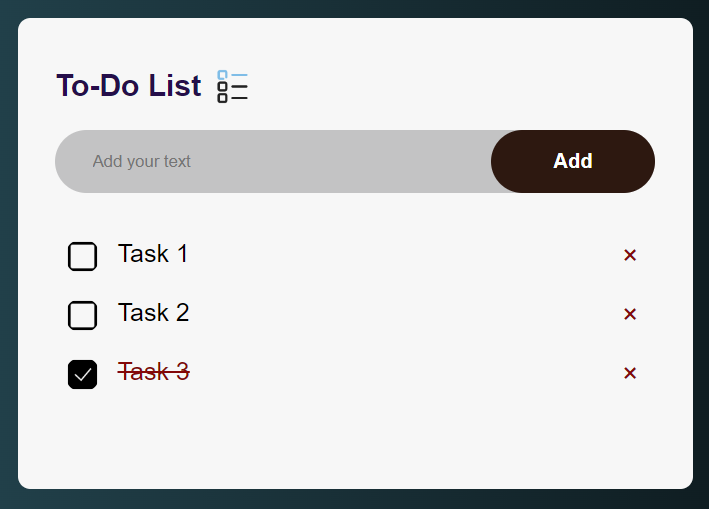
Task: Click the word 'List' in the title
Action: coord(175,85)
